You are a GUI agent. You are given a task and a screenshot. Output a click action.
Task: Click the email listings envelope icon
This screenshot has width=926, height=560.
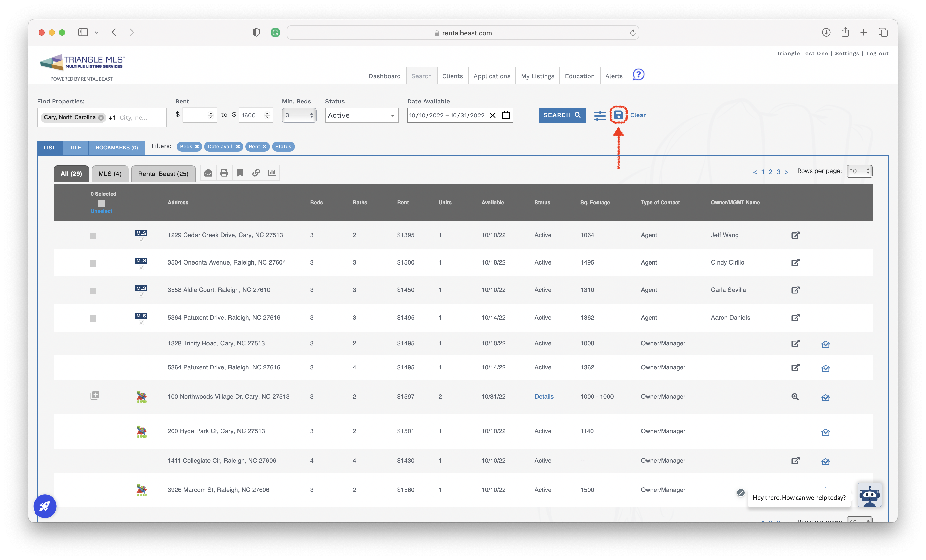pyautogui.click(x=208, y=173)
